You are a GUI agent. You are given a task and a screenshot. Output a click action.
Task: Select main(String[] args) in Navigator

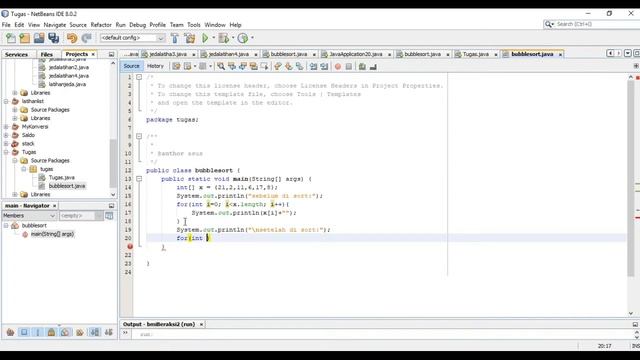tap(52, 234)
